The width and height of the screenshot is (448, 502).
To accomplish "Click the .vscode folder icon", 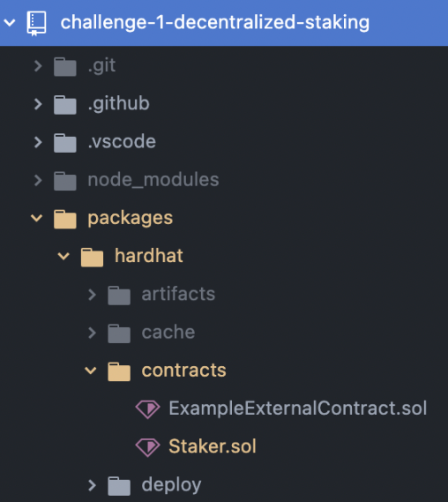I will (x=65, y=143).
